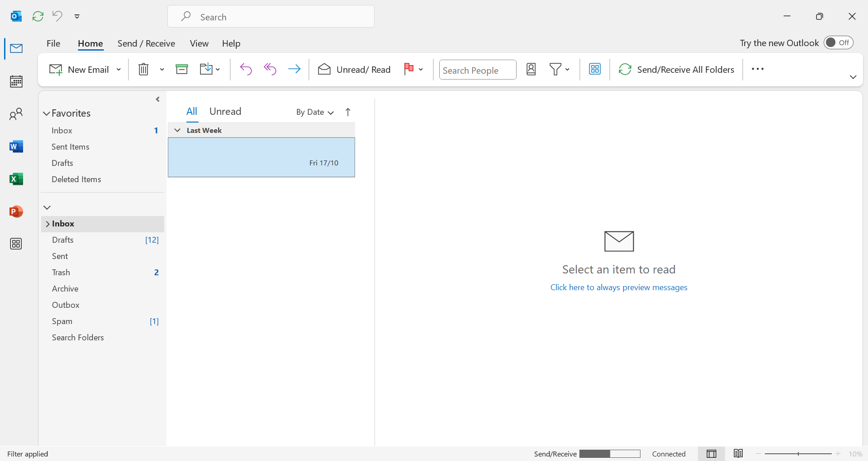The height and width of the screenshot is (461, 868).
Task: Open Search Folders
Action: pos(103,338)
